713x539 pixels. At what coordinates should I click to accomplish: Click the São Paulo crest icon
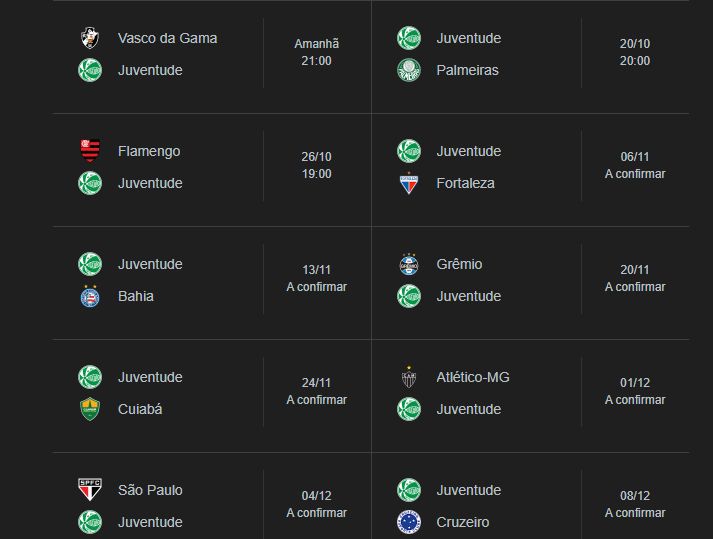pos(90,490)
